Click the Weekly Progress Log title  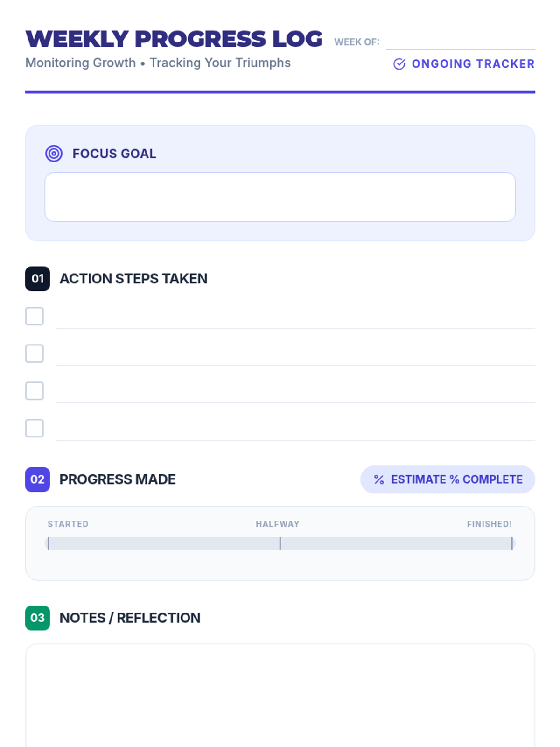[x=174, y=39]
